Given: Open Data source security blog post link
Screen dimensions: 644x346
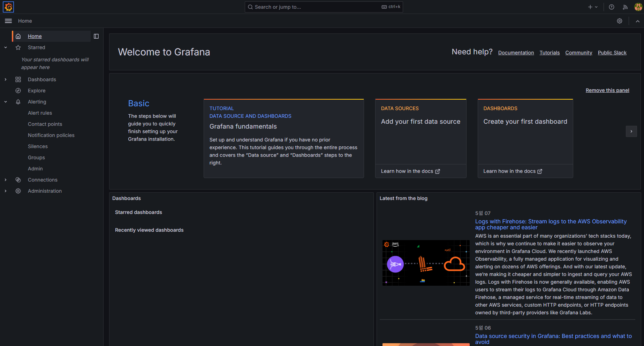Looking at the screenshot, I should tap(553, 339).
